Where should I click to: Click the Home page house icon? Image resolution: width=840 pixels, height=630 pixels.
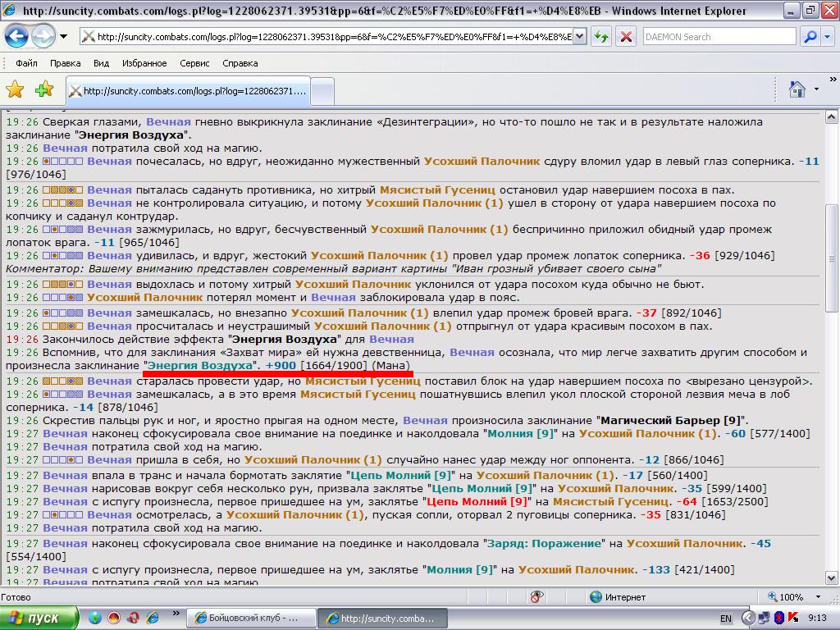click(797, 89)
